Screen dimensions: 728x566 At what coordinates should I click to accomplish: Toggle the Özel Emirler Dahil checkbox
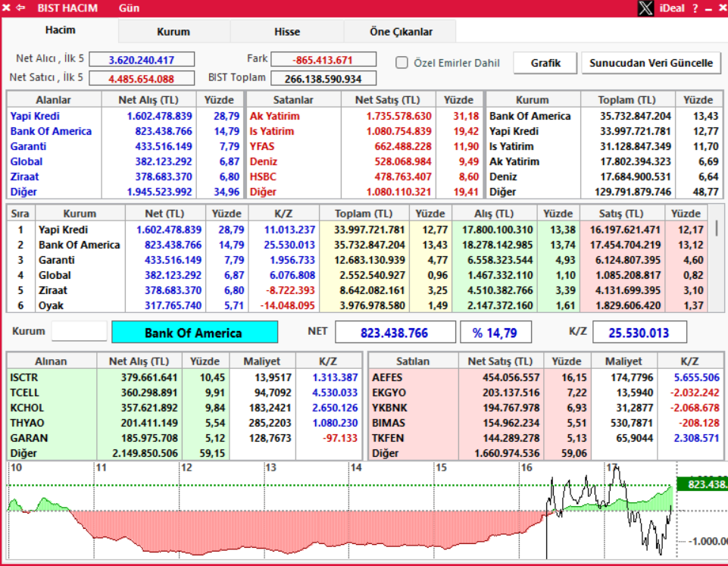tap(401, 63)
